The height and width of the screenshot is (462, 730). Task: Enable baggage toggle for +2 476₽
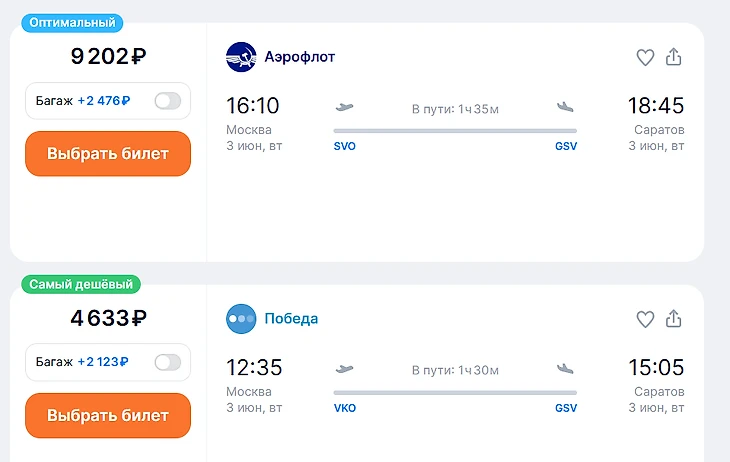[167, 100]
